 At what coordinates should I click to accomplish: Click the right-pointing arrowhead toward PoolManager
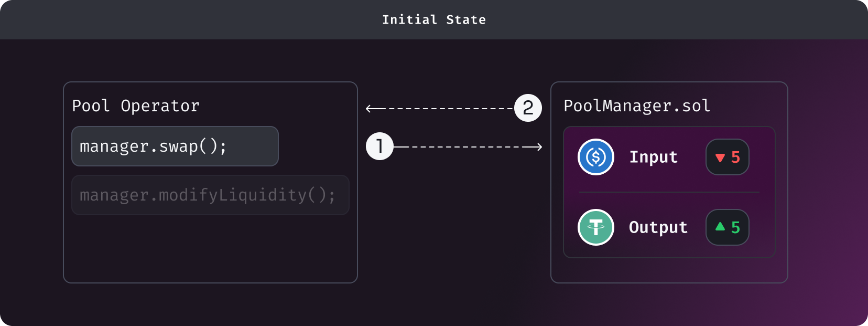[539, 147]
